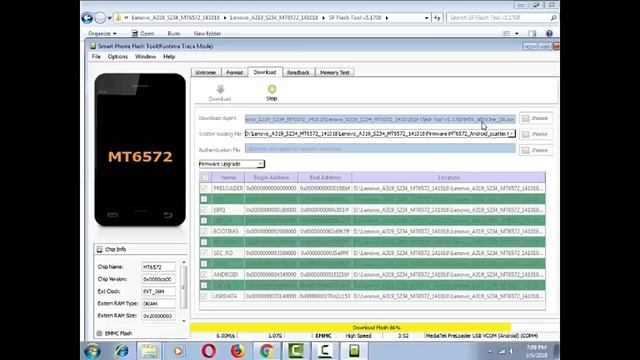Open the white Camtasia recorder taskbar icon

pyautogui.click(x=325, y=351)
